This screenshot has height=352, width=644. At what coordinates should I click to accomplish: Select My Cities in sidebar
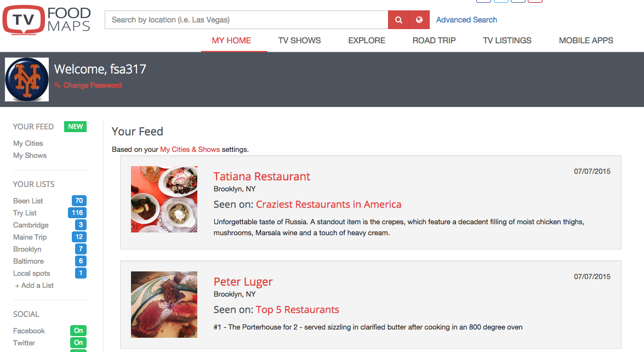click(x=28, y=143)
